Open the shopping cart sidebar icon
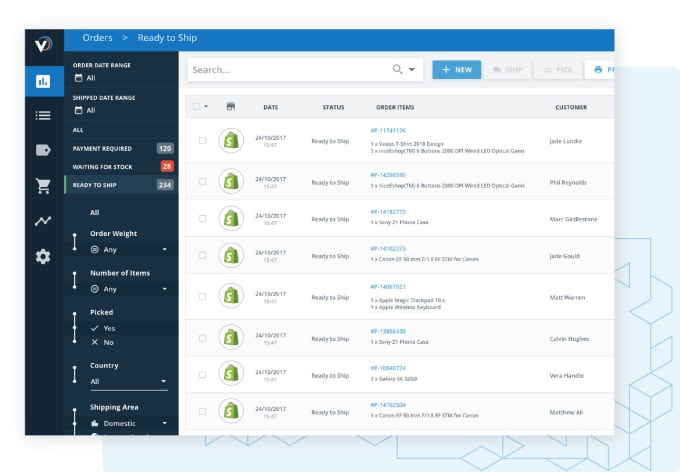Viewport: 680px width, 472px height. (43, 185)
